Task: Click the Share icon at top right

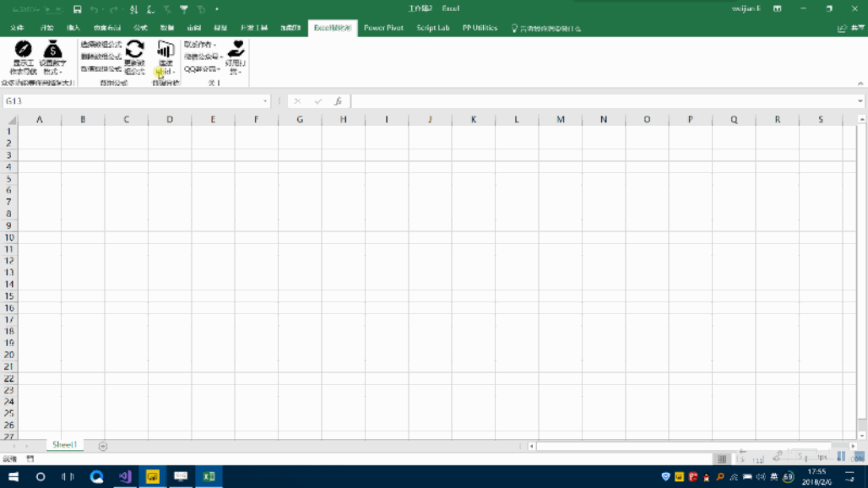Action: point(842,28)
